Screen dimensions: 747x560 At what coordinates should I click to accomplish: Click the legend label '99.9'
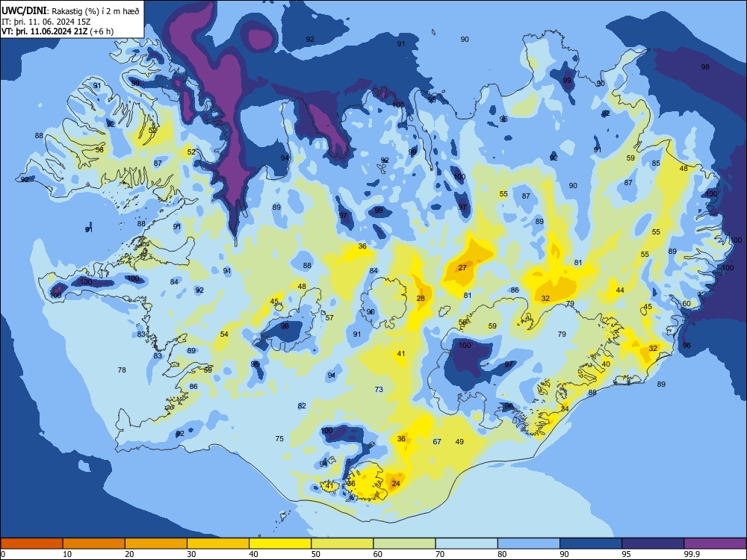pos(691,554)
